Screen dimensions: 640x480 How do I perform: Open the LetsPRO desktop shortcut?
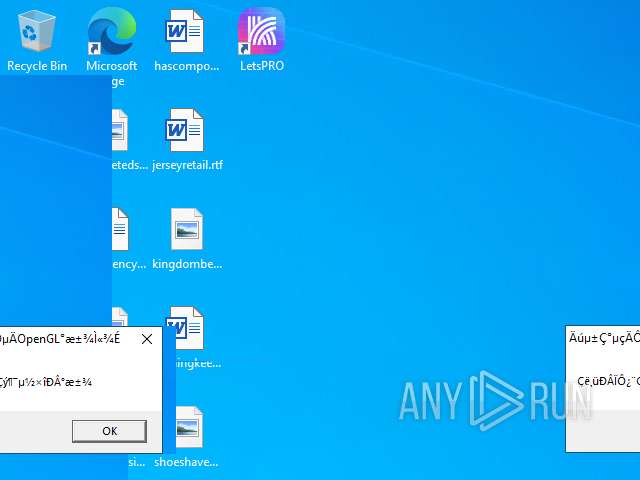coord(261,31)
